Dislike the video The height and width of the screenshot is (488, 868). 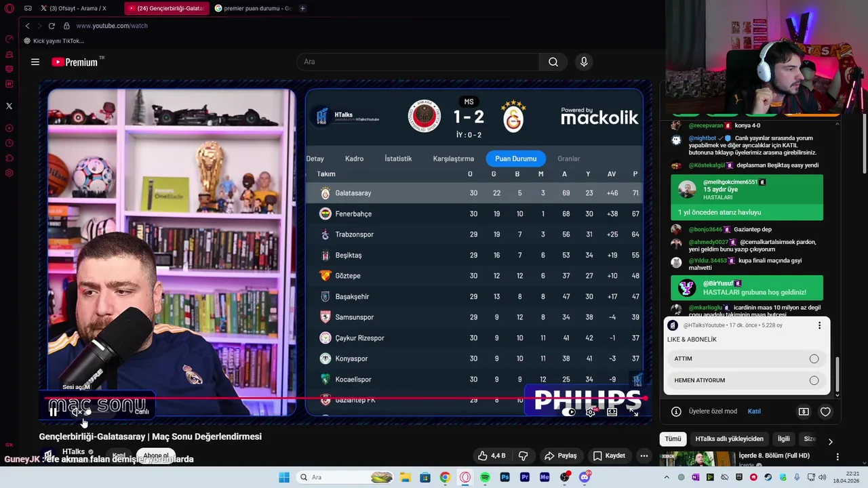[524, 455]
